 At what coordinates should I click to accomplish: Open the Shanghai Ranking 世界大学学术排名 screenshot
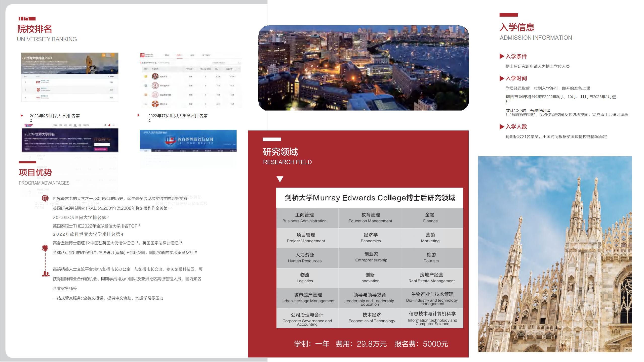point(191,80)
